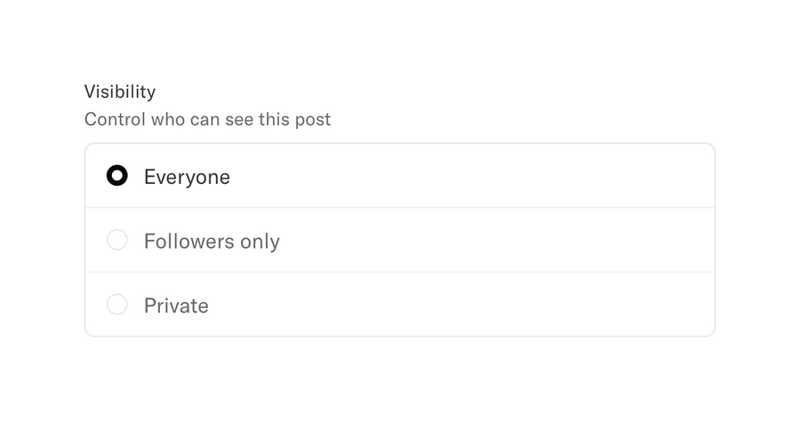800x421 pixels.
Task: Set post visibility to Private
Action: point(117,305)
